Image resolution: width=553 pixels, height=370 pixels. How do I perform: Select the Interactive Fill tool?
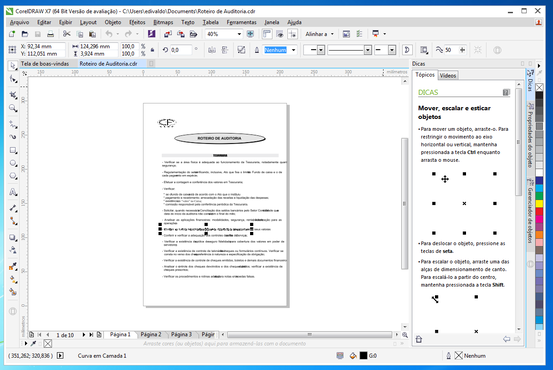click(13, 280)
